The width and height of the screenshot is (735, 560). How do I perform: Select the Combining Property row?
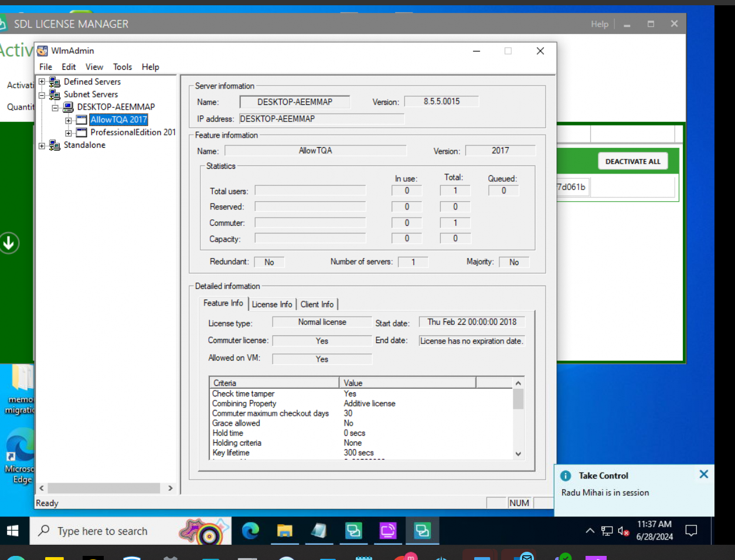[x=361, y=403]
